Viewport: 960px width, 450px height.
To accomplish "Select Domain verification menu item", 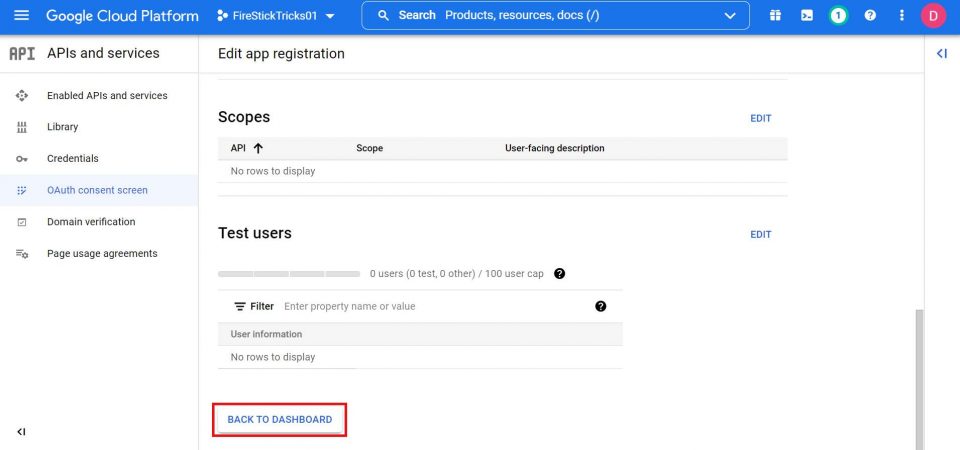I will click(x=91, y=222).
